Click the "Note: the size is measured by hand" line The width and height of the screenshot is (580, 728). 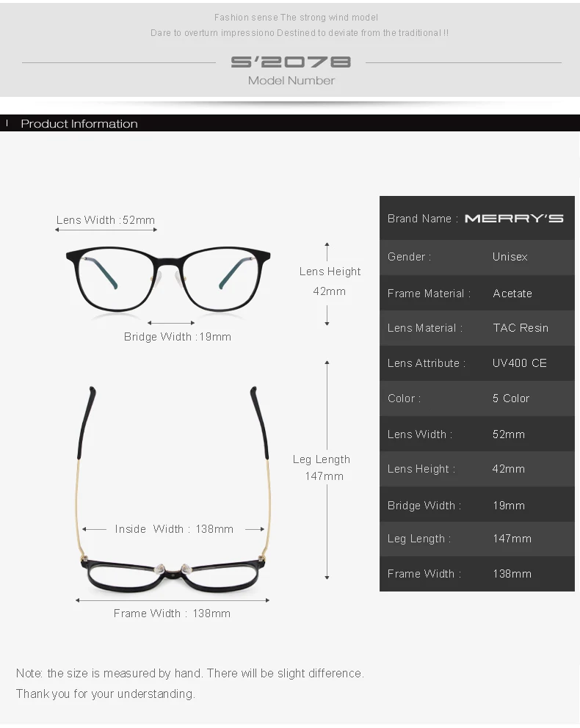(x=190, y=673)
